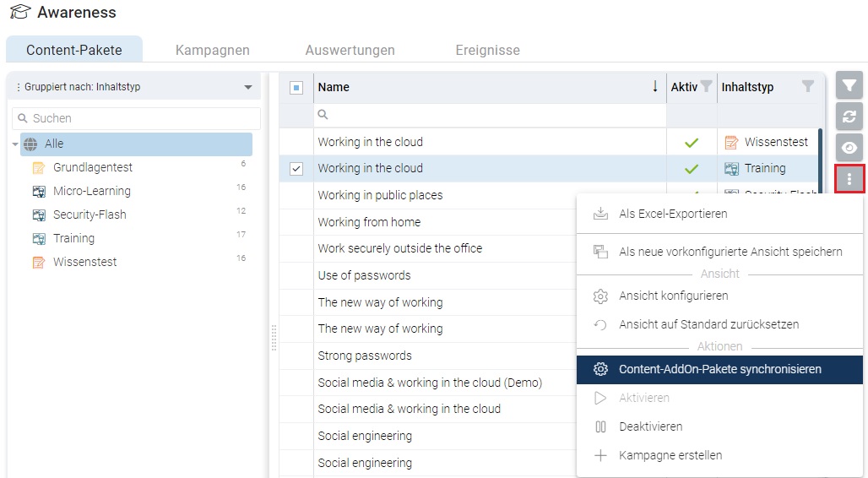Image resolution: width=868 pixels, height=478 pixels.
Task: Click the filter icon in Aktiv column header
Action: click(706, 87)
